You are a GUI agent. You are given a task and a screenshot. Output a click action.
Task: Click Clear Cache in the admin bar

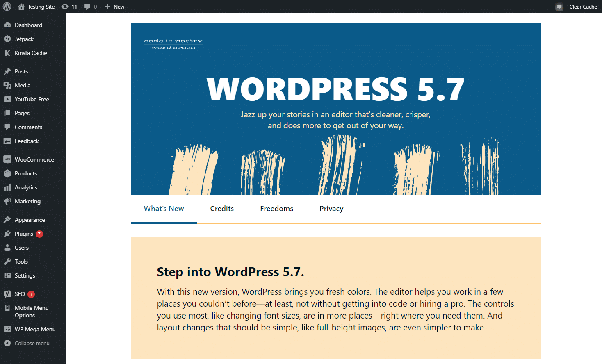coord(583,7)
